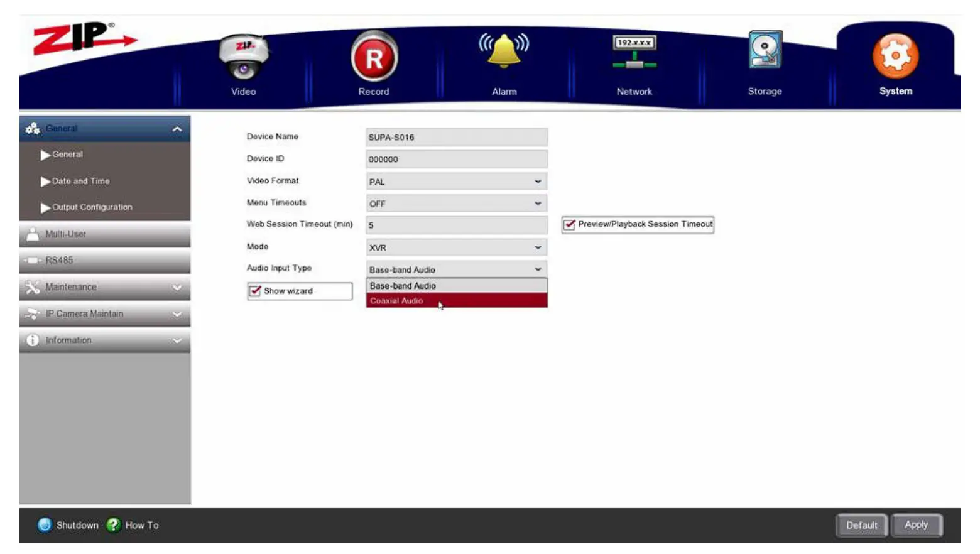Click the arrow beside Date and Time
This screenshot has height=554, width=980.
click(45, 182)
